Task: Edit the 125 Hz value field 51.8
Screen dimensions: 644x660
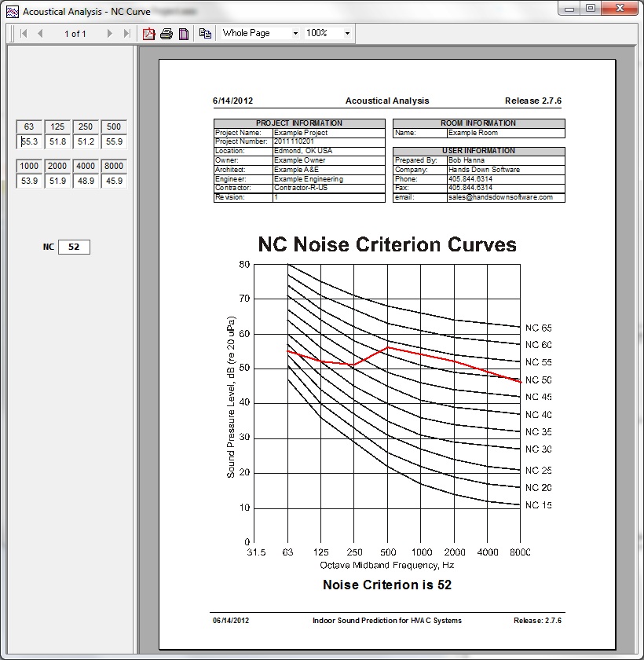Action: pyautogui.click(x=57, y=141)
